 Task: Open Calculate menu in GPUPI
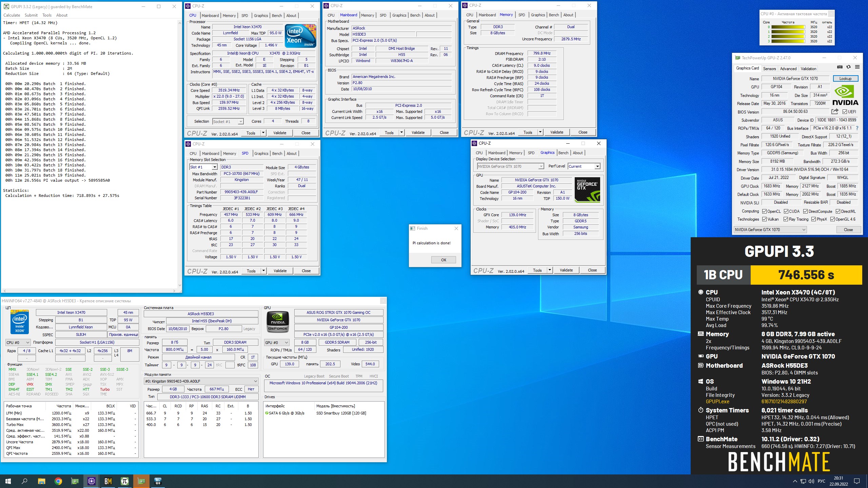coord(12,15)
